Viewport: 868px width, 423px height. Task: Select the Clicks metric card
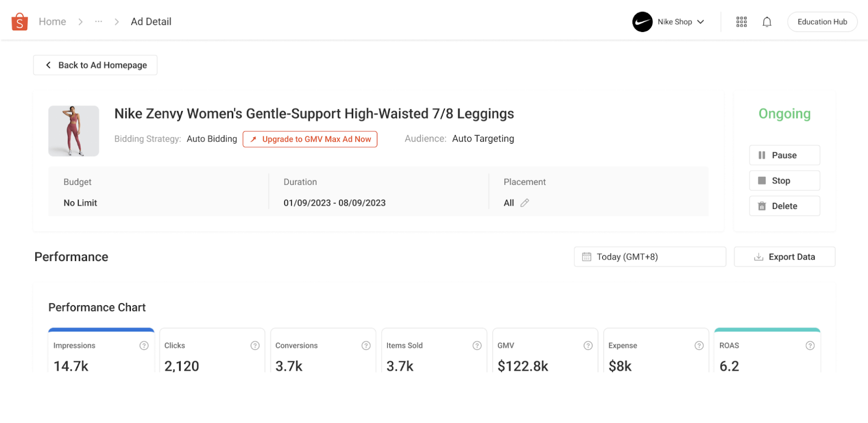212,350
